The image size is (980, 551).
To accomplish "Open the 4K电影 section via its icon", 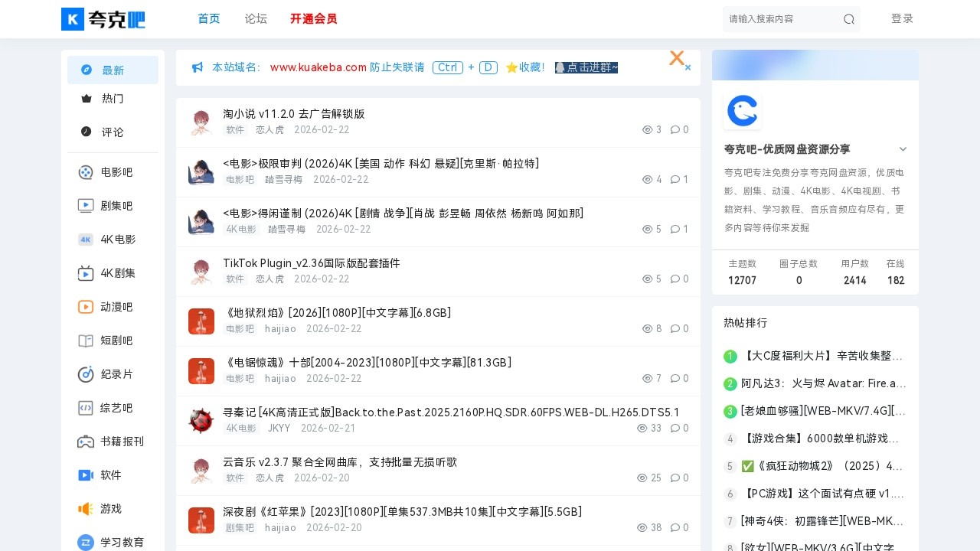I will [86, 240].
